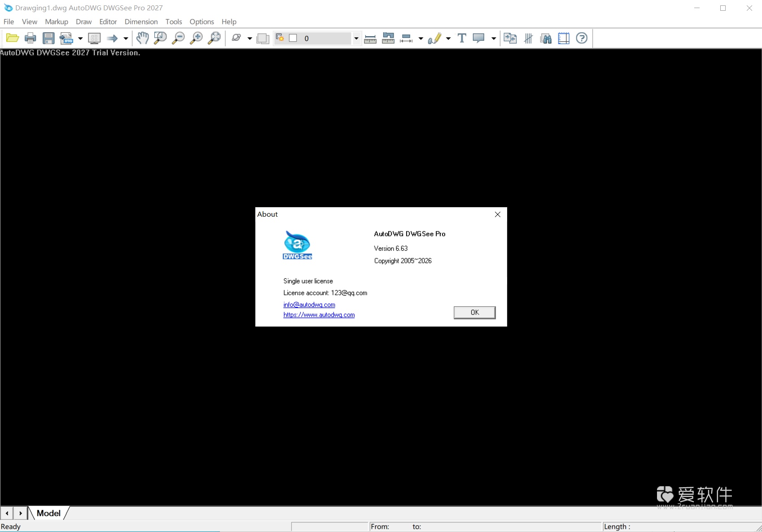Insert text with the T tool
This screenshot has width=762, height=532.
[461, 38]
